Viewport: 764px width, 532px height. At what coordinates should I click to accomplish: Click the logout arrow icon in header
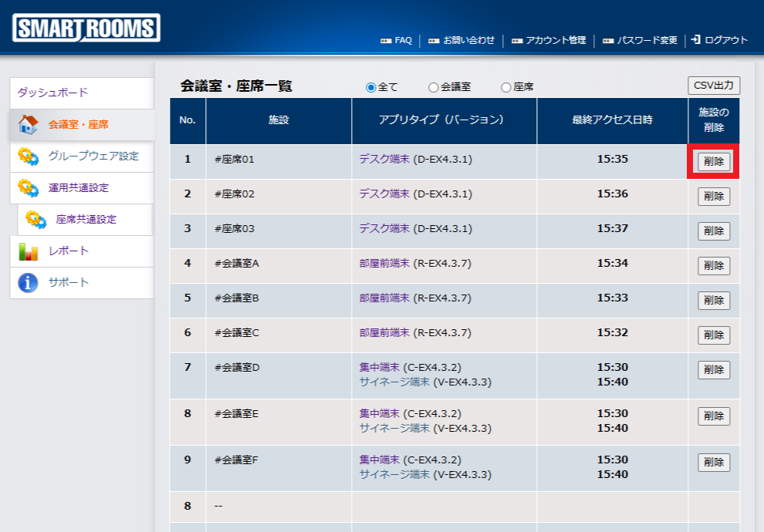coord(695,39)
